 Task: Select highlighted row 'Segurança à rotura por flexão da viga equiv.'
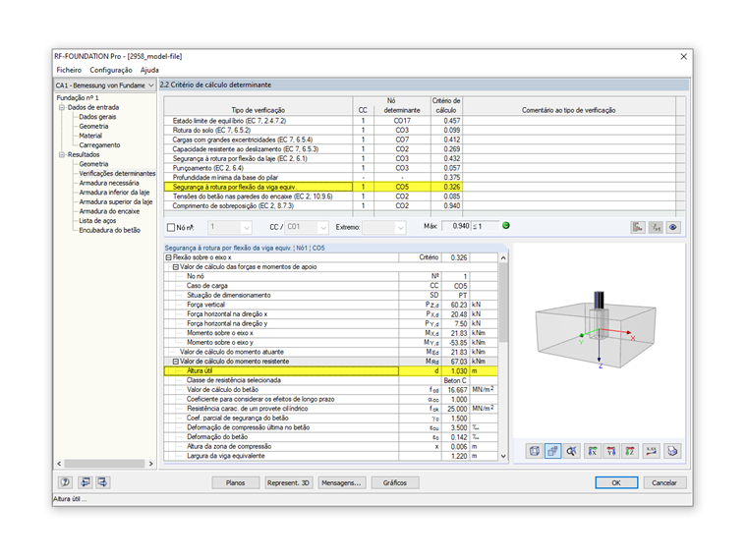(x=313, y=187)
